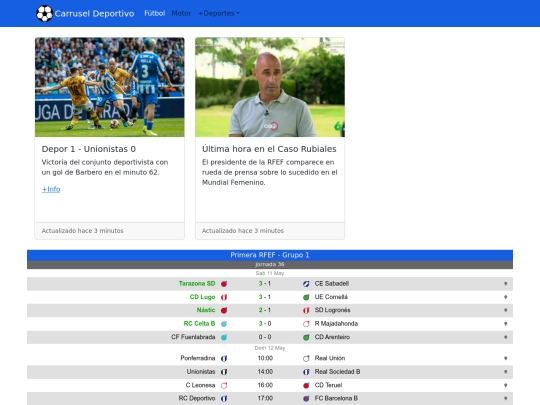Click the CD Arenteiro team name
This screenshot has height=405, width=540.
(332, 337)
